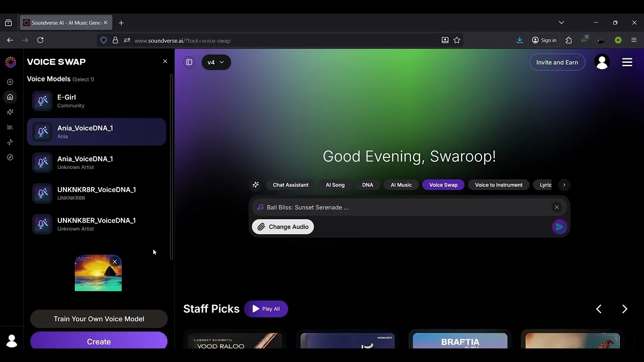Go to Home via sidebar house icon
This screenshot has width=644, height=362.
coord(10,97)
